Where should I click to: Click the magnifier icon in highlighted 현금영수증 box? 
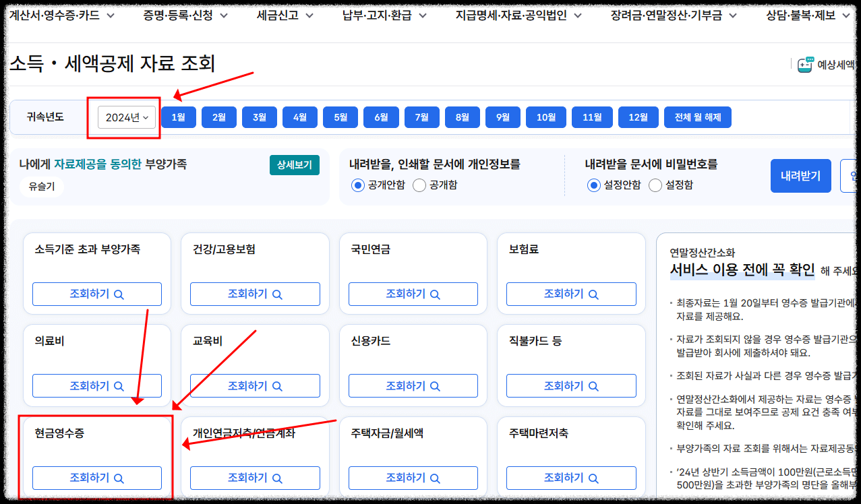point(120,477)
